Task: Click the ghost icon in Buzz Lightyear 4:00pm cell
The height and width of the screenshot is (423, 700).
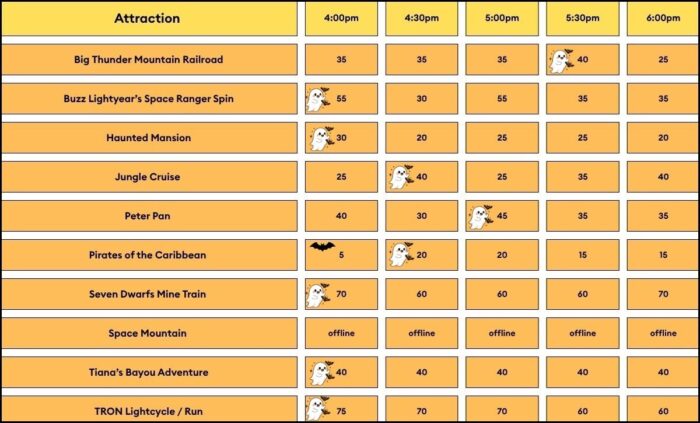Action: point(318,99)
